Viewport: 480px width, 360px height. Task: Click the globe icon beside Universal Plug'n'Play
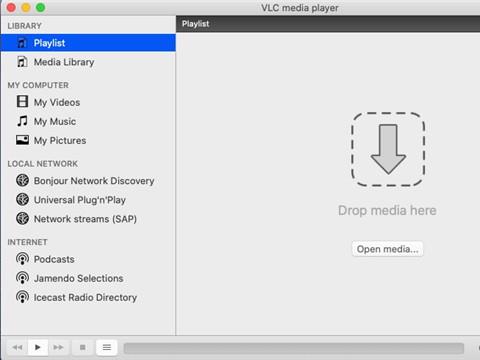(22, 199)
